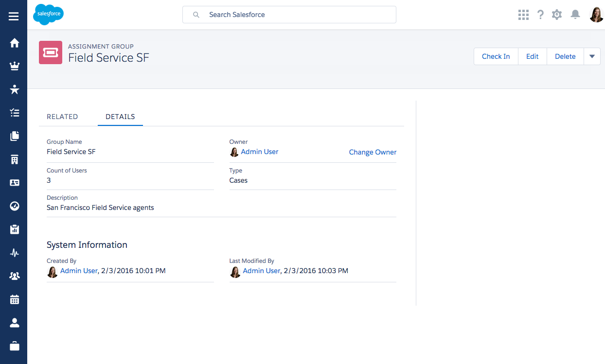
Task: Open the Help question mark icon
Action: pos(540,15)
